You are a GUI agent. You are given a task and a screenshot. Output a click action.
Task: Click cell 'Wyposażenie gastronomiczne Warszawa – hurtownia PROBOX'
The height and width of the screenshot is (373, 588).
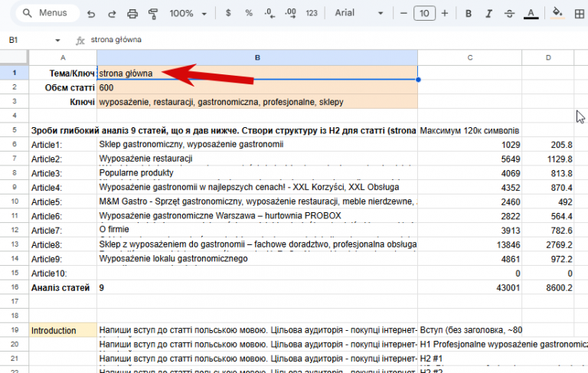(257, 216)
